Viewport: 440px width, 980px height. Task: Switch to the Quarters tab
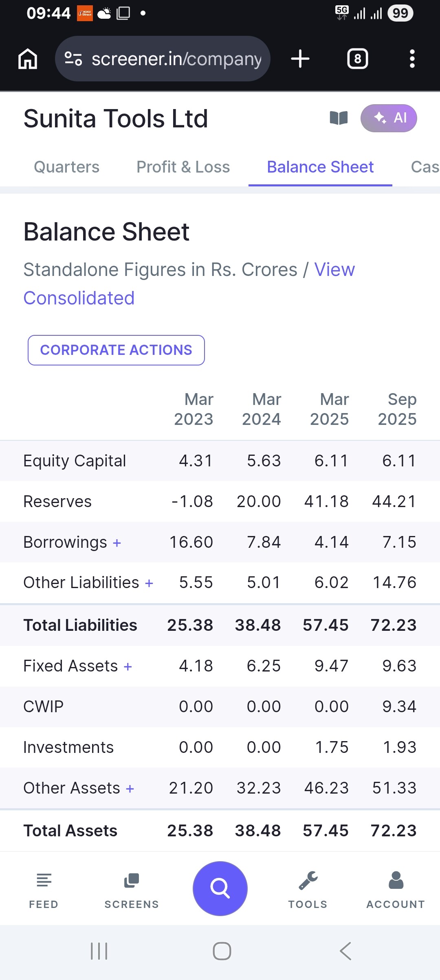click(x=66, y=167)
